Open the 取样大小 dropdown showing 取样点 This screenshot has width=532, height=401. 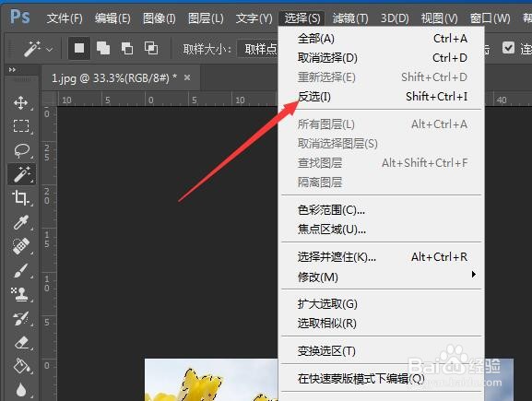pyautogui.click(x=257, y=50)
